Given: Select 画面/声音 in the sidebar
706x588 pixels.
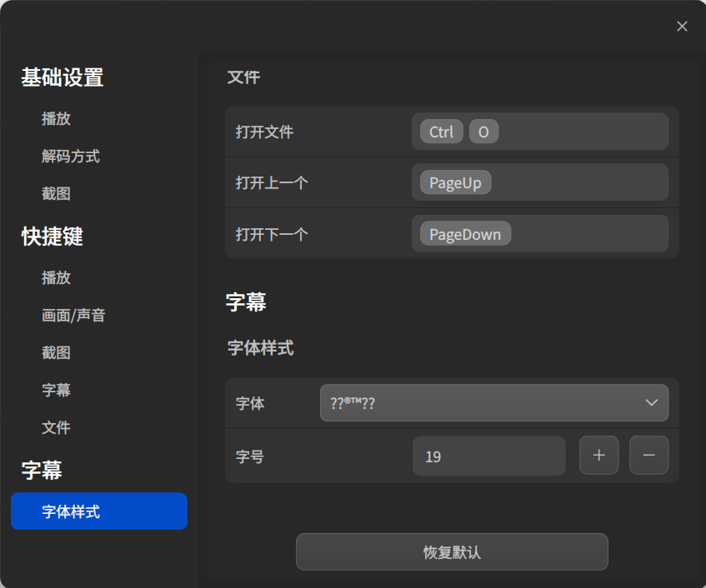Looking at the screenshot, I should click(x=73, y=316).
